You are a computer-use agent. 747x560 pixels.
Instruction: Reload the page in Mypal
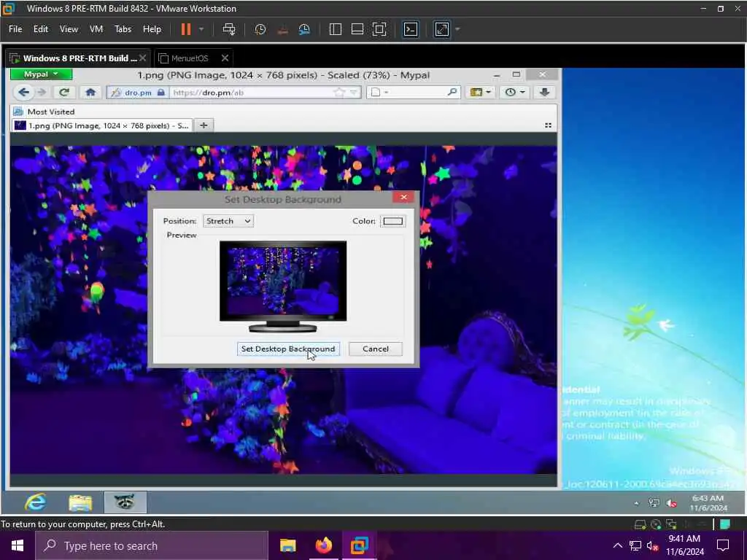click(64, 93)
